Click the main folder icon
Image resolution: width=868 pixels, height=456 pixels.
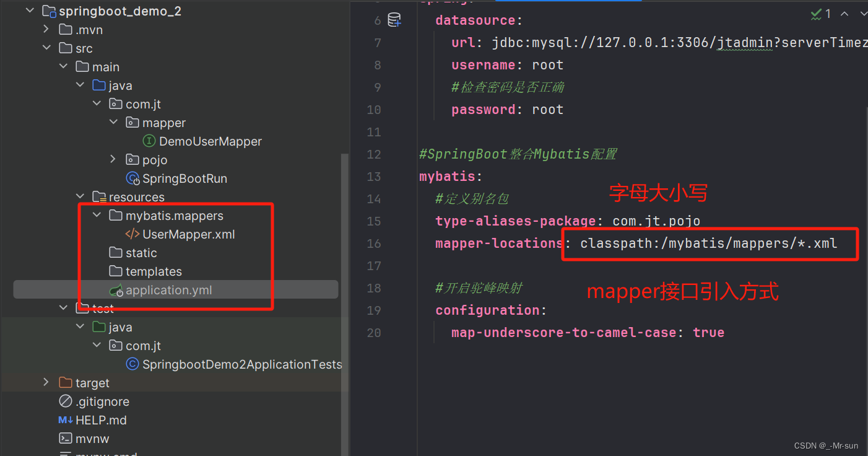click(82, 67)
